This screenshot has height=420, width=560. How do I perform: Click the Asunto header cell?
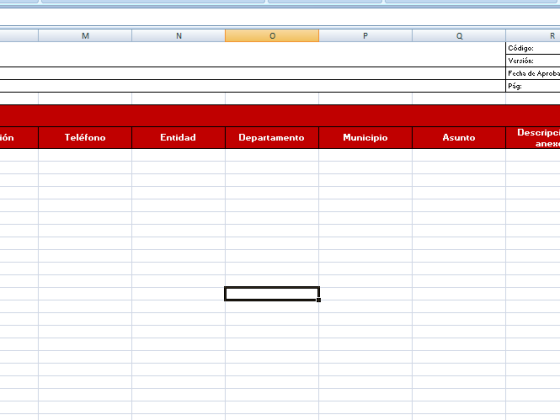459,138
